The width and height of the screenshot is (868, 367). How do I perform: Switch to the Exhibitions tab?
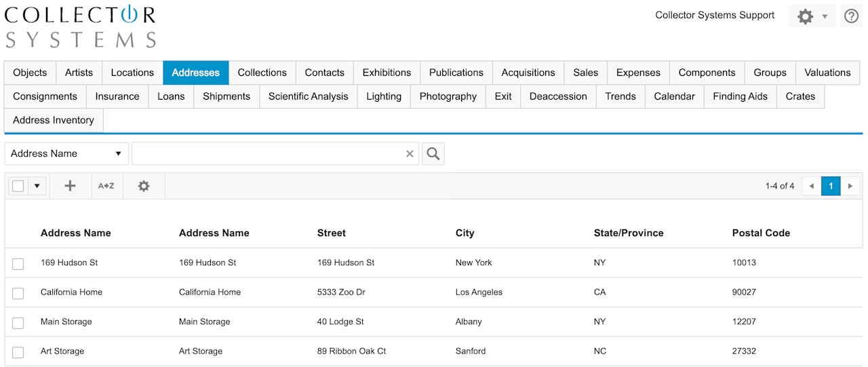click(x=387, y=73)
